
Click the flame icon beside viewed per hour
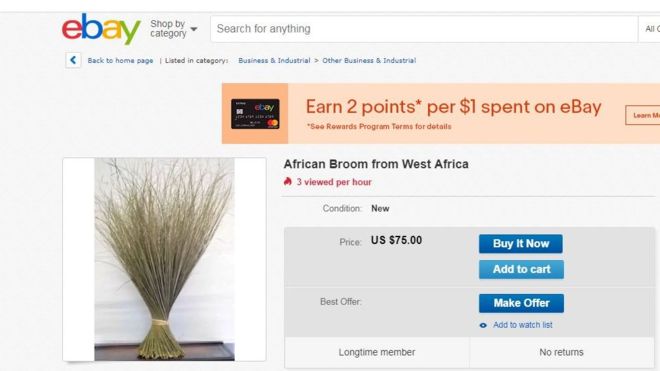(288, 181)
